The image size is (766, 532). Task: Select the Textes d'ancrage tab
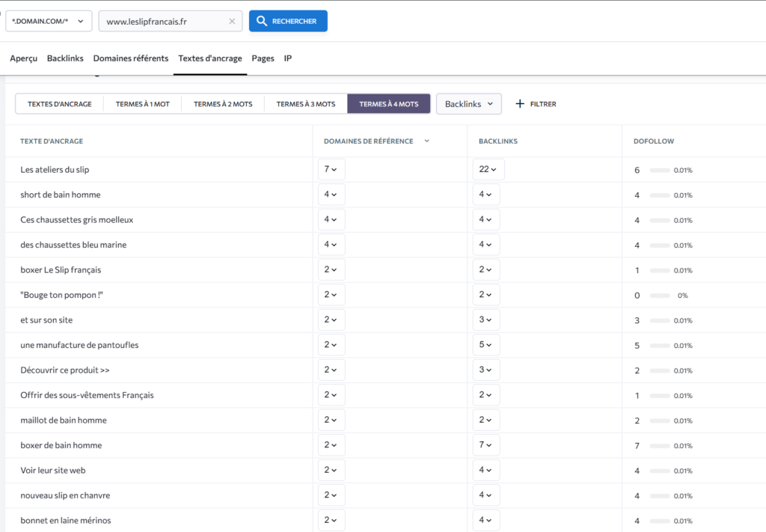210,58
